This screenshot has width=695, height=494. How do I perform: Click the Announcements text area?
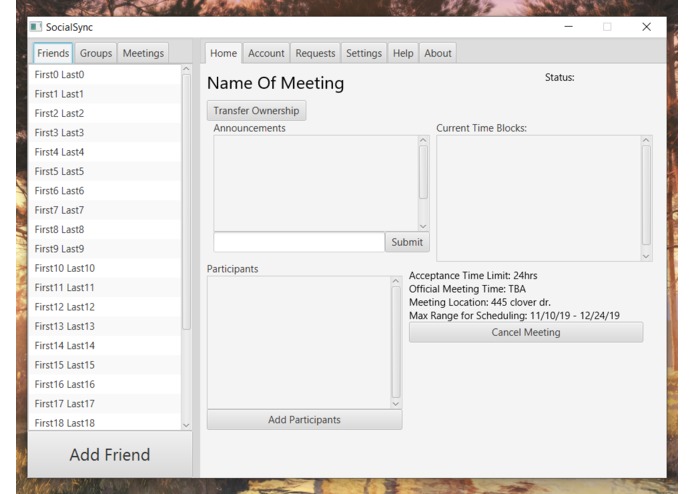(x=316, y=183)
